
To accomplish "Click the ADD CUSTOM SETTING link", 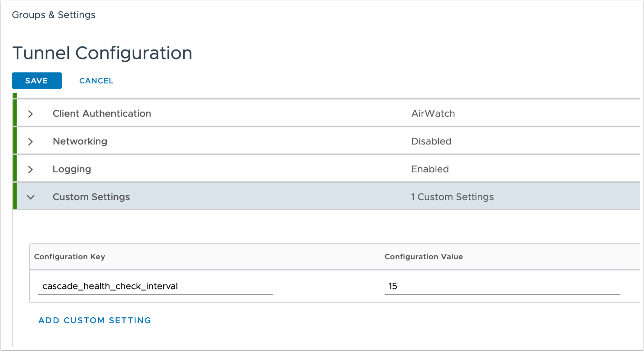I will click(95, 320).
